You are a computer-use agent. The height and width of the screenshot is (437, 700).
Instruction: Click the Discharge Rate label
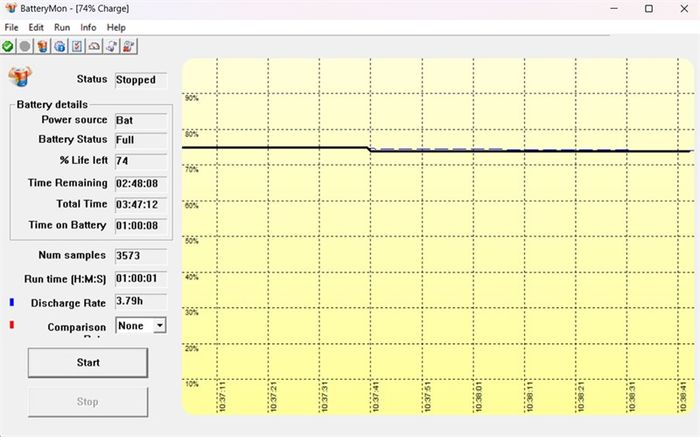(68, 303)
